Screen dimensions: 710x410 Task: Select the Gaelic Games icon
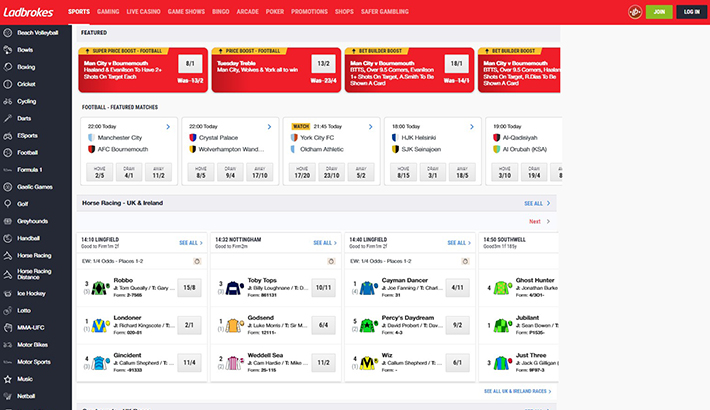[8, 187]
